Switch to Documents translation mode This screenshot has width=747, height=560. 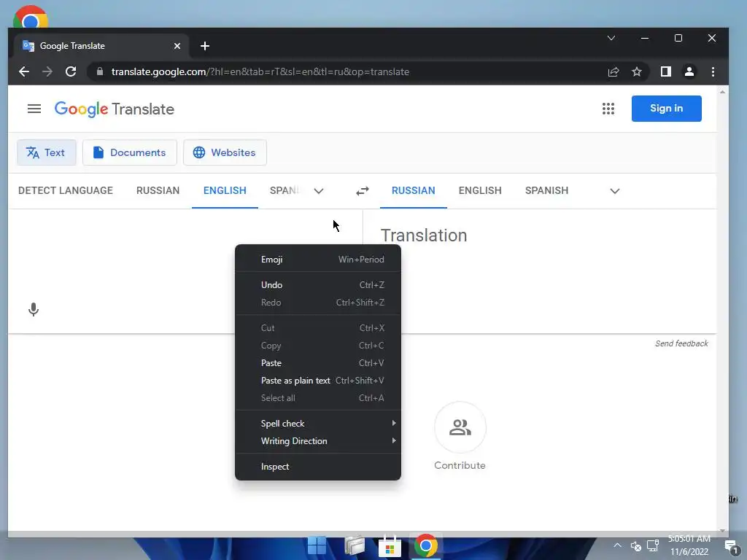tap(130, 152)
